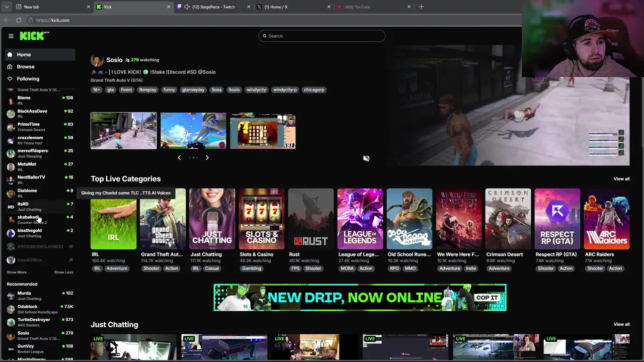Open the Crimson Desert category card
This screenshot has width=644, height=362.
[508, 219]
